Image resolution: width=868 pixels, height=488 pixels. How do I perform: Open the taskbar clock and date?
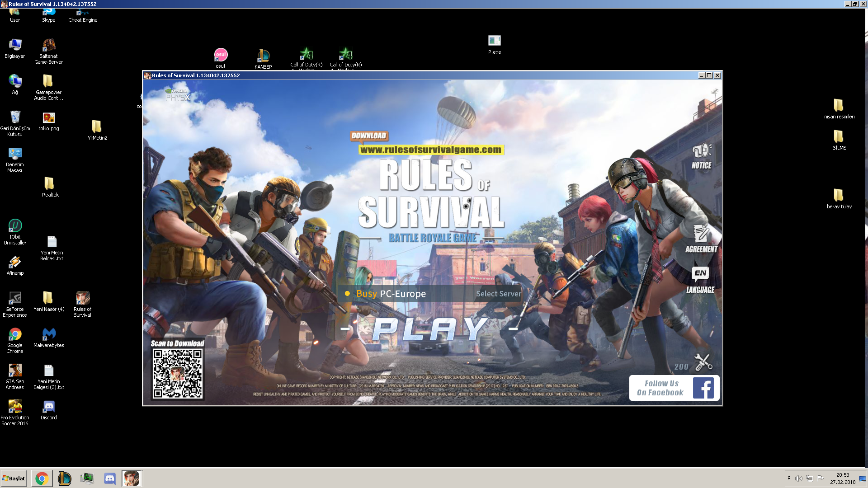(x=843, y=479)
